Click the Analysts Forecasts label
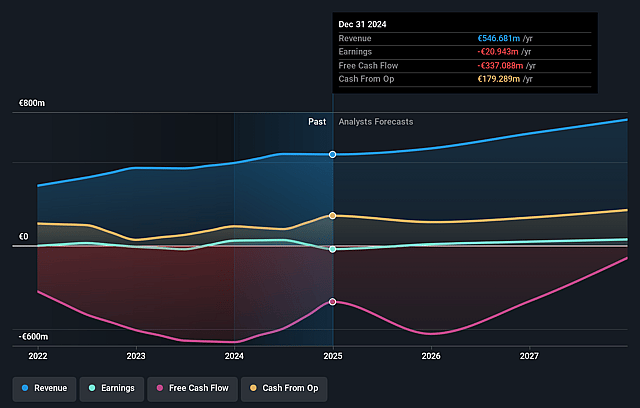 tap(376, 122)
